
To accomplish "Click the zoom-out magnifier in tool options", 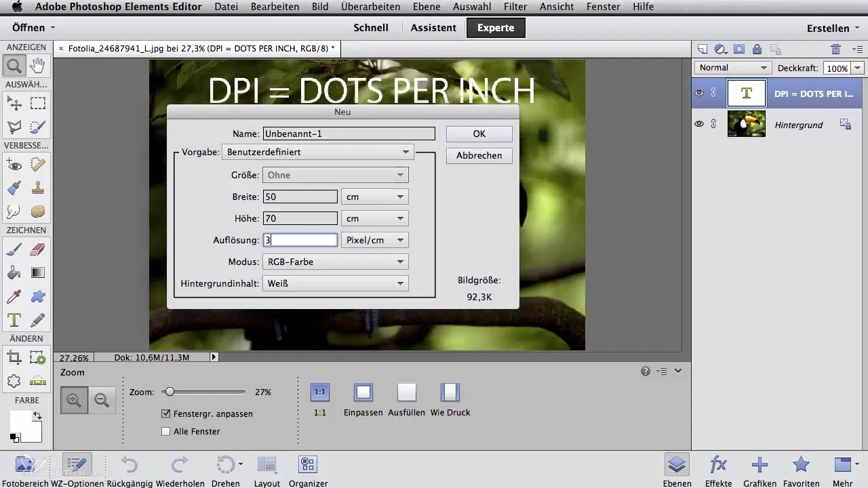I will coord(102,400).
